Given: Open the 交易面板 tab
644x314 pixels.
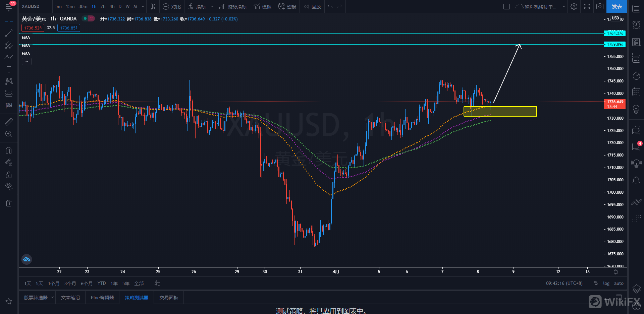Looking at the screenshot, I should point(169,298).
